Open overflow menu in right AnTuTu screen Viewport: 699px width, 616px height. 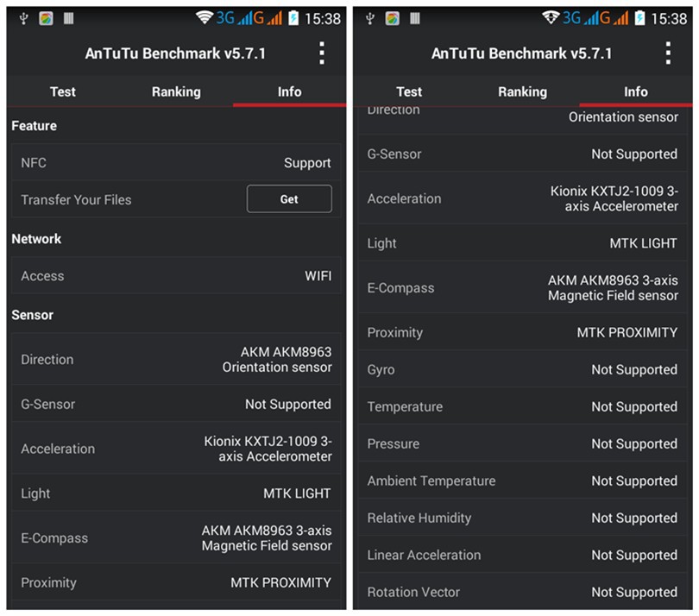668,53
